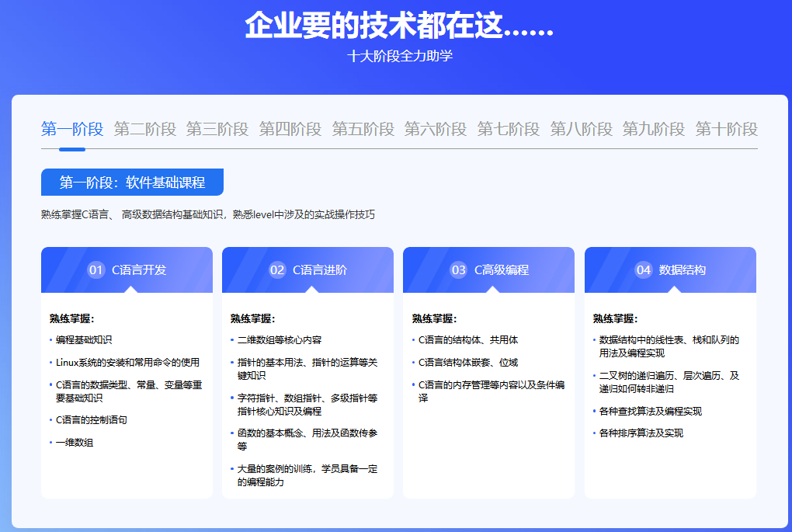Viewport: 792px width, 532px height.
Task: Click the 03 number badge icon
Action: [459, 269]
